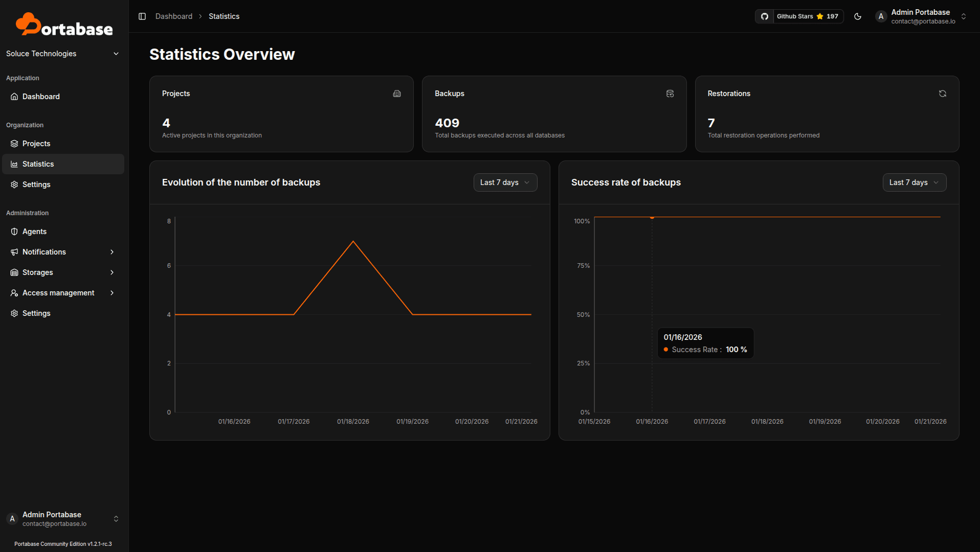The image size is (980, 552).
Task: Click contact@portabase.io in the sidebar footer
Action: click(54, 524)
